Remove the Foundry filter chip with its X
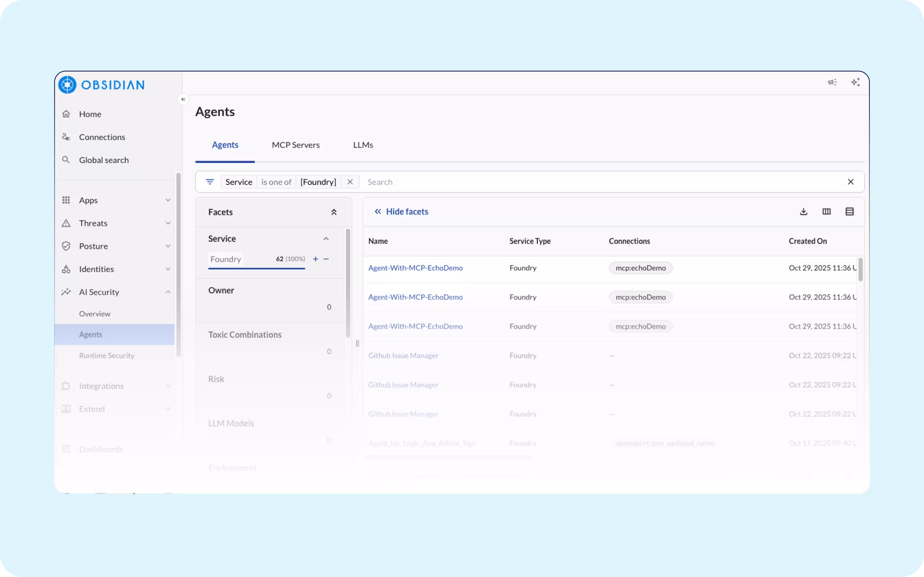The width and height of the screenshot is (924, 577). pyautogui.click(x=350, y=182)
